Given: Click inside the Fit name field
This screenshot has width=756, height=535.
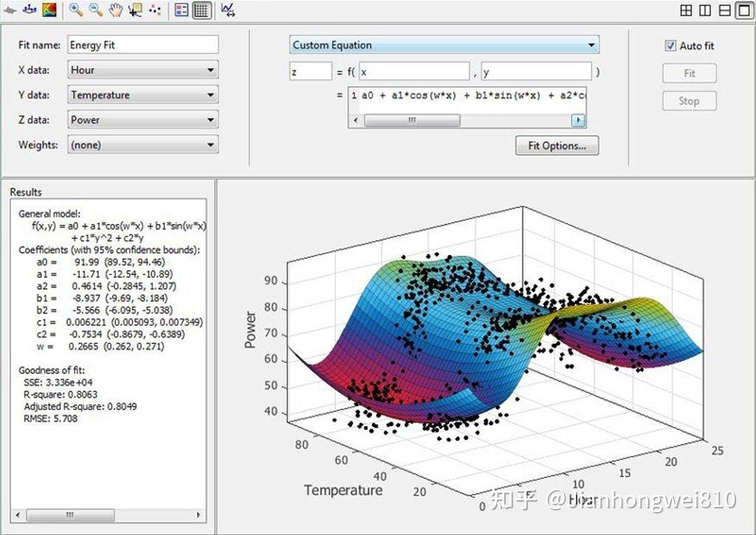Looking at the screenshot, I should pyautogui.click(x=140, y=44).
